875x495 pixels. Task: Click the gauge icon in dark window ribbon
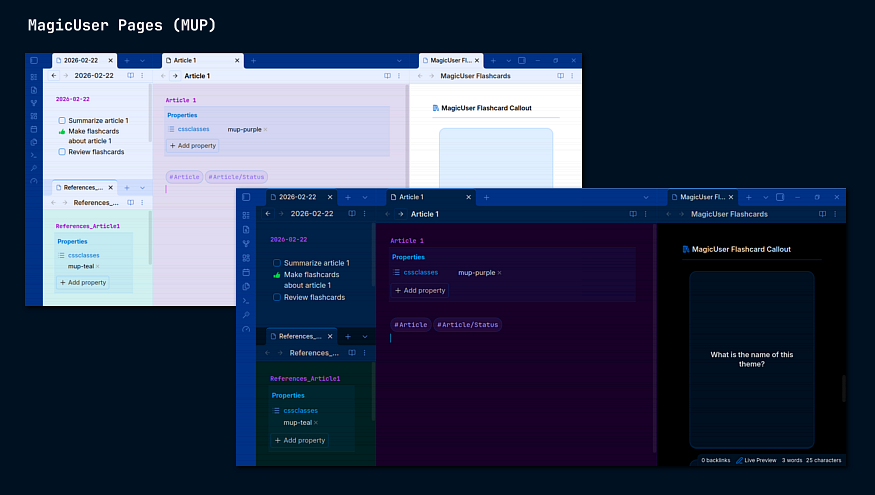click(246, 329)
